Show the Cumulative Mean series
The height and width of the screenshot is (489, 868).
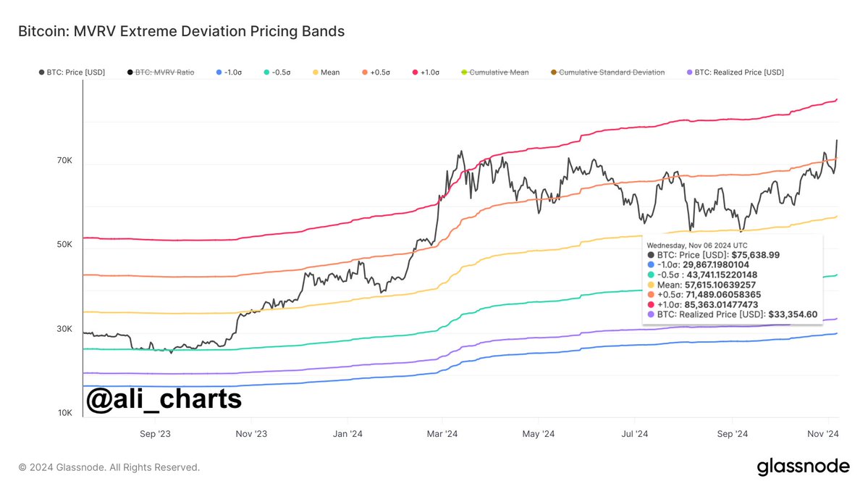pyautogui.click(x=495, y=72)
